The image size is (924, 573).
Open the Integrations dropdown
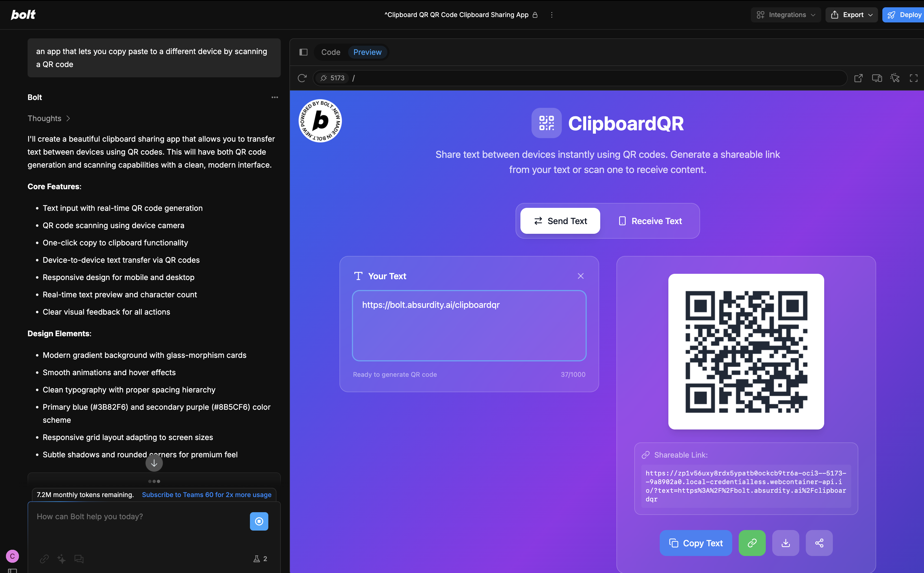click(786, 15)
